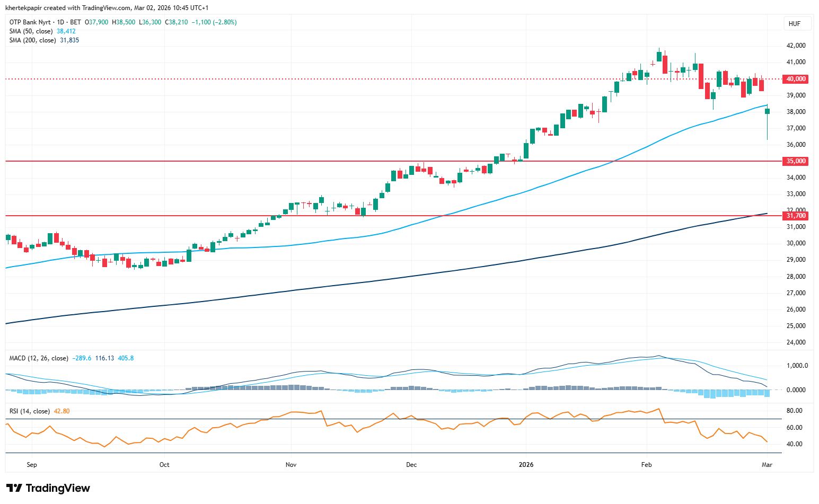Click the red 40,000 price tag
819x504 pixels.
pos(796,79)
